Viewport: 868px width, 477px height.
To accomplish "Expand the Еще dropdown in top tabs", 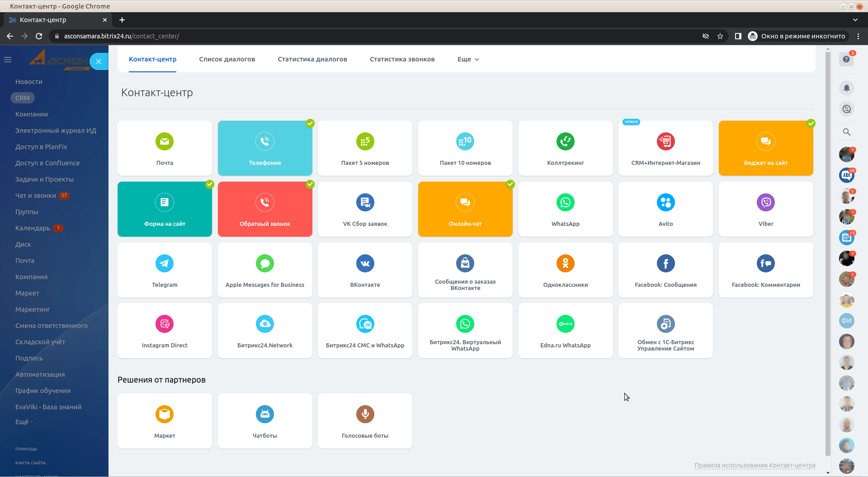I will 468,59.
